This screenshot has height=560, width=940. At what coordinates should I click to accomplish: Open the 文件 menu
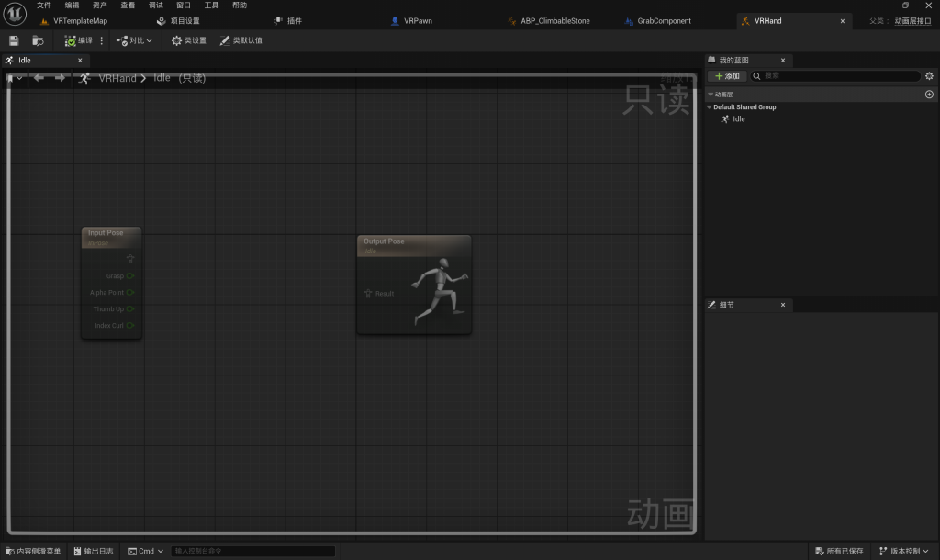(x=44, y=6)
